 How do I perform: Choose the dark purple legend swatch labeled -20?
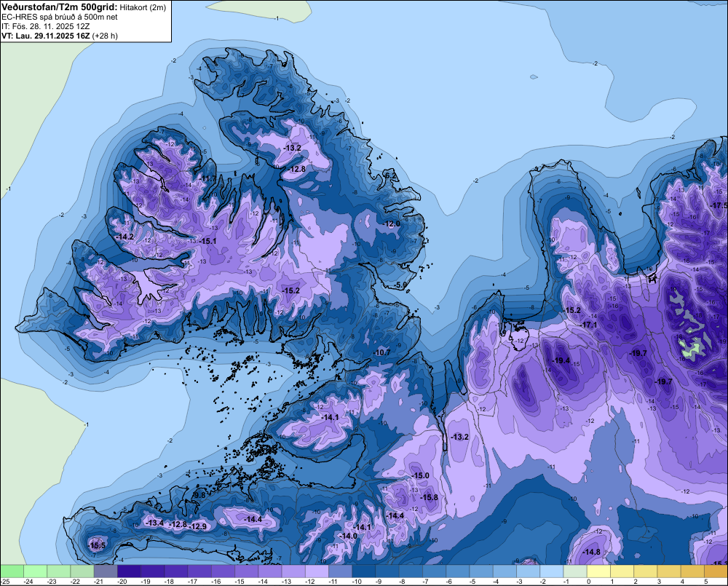click(x=129, y=571)
